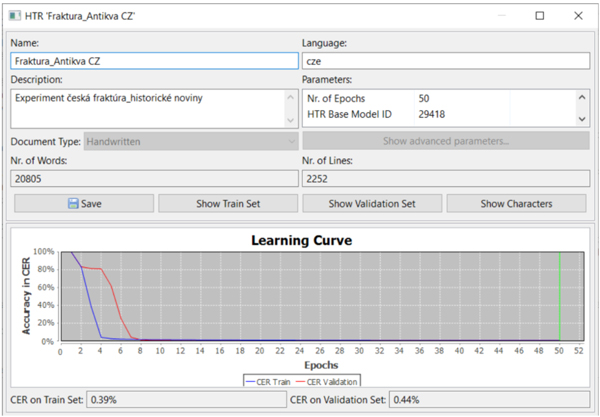Open Show Validation Set

tap(372, 204)
